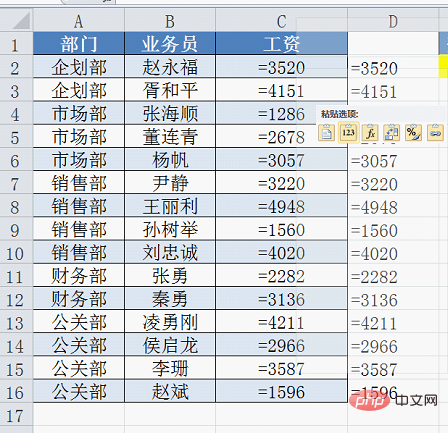Screen dimensions: 448x433
Task: Select the Paste Formatting percent-brush option
Action: [413, 133]
